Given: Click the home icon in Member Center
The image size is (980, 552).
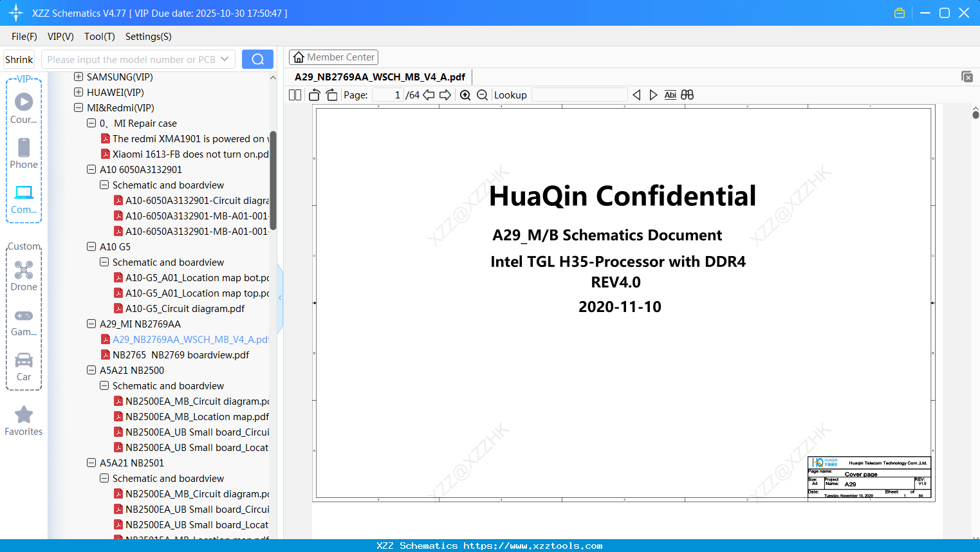Looking at the screenshot, I should click(299, 57).
